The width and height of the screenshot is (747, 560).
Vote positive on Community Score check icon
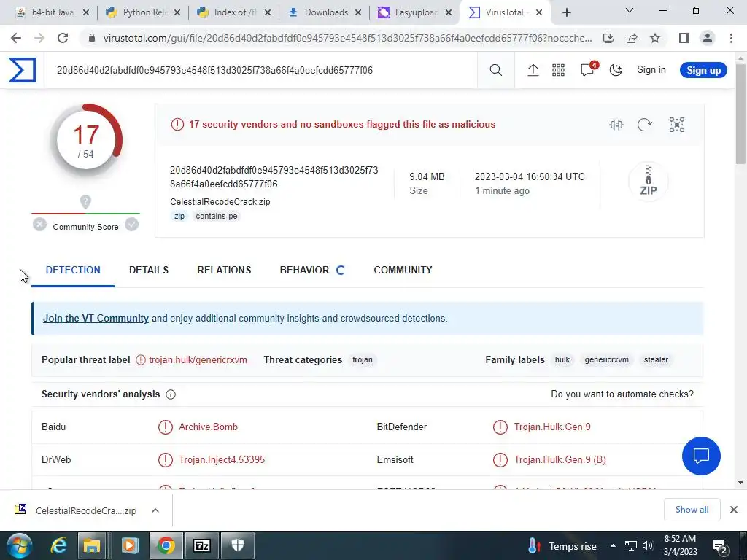[x=131, y=225]
